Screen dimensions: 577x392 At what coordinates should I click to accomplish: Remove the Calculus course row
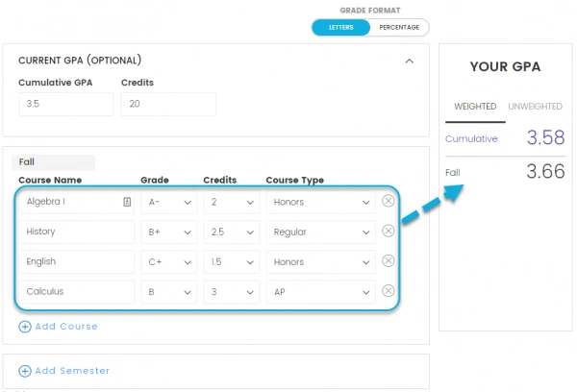click(388, 291)
